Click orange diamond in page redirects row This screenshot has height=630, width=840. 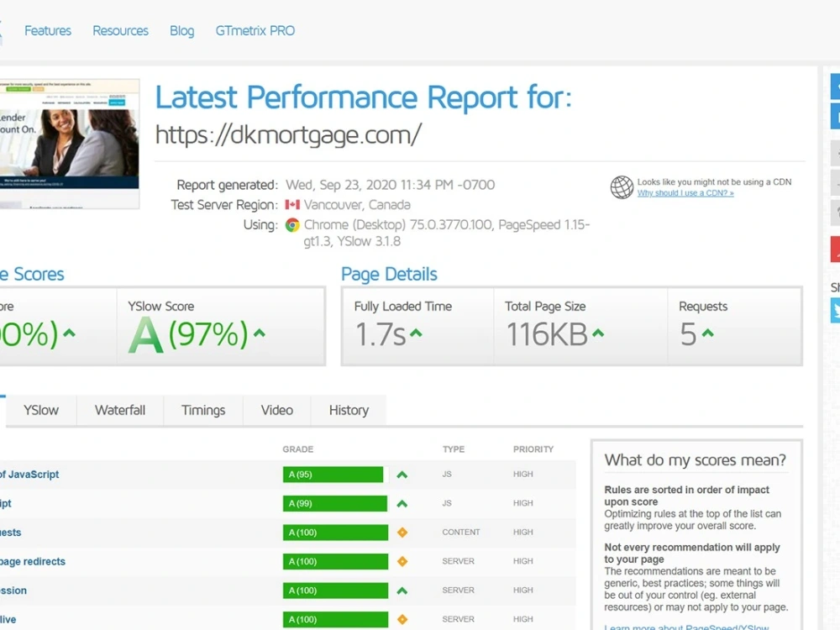[x=402, y=561]
